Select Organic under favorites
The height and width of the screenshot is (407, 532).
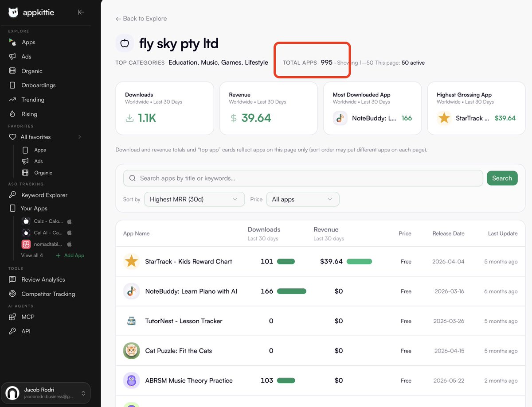pos(43,173)
